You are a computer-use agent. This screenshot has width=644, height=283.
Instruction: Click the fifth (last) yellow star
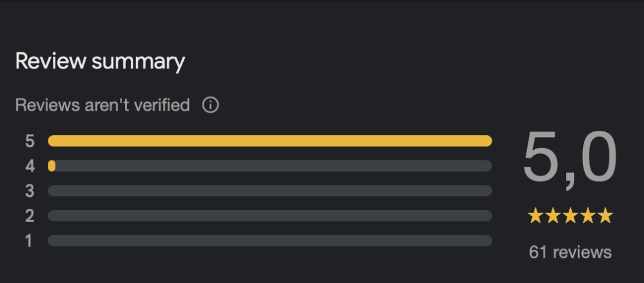click(x=605, y=216)
